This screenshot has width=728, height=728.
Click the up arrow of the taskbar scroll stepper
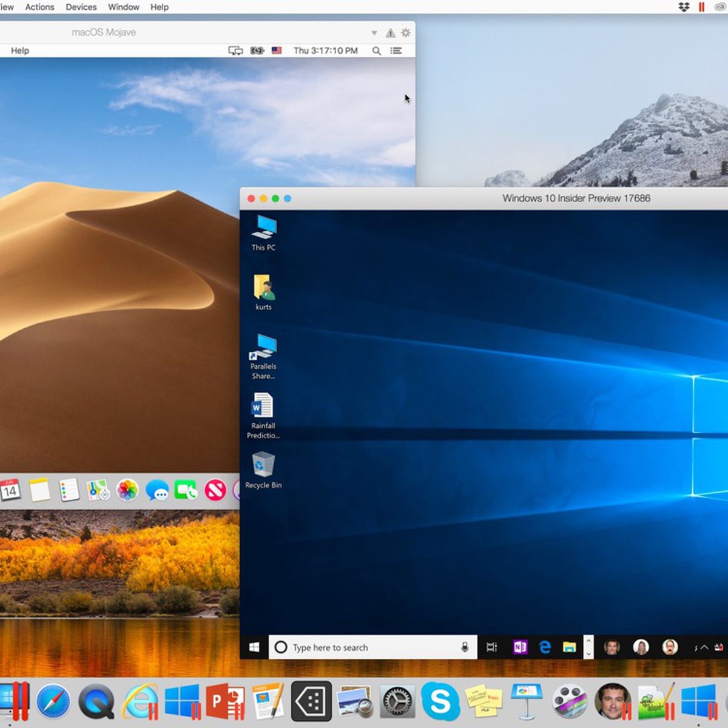(588, 641)
